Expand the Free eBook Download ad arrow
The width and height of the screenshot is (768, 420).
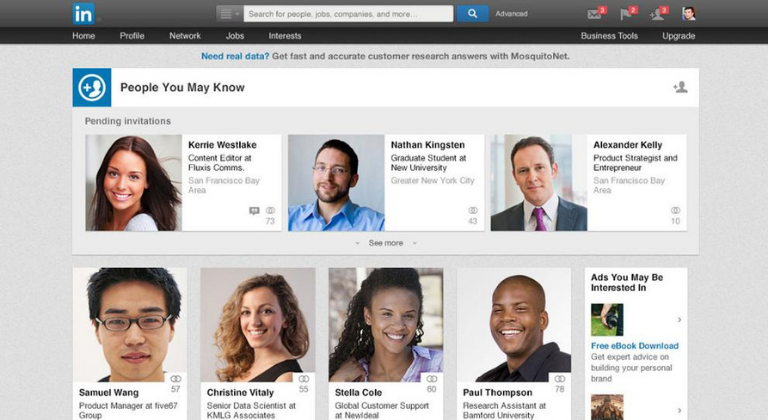[679, 320]
